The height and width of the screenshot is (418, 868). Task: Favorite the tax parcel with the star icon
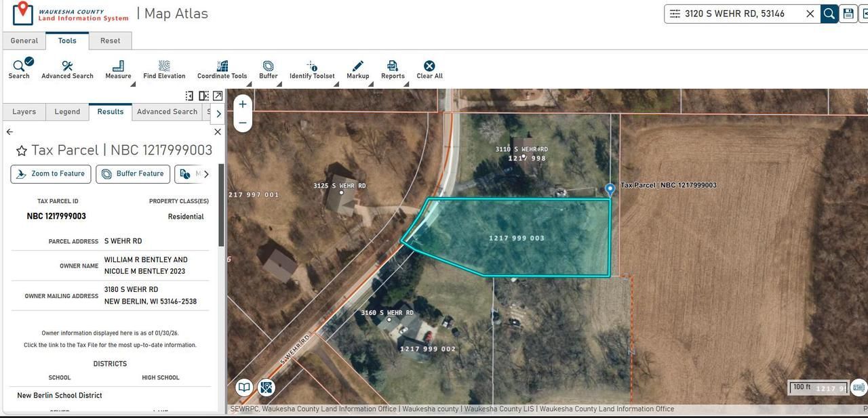click(22, 150)
